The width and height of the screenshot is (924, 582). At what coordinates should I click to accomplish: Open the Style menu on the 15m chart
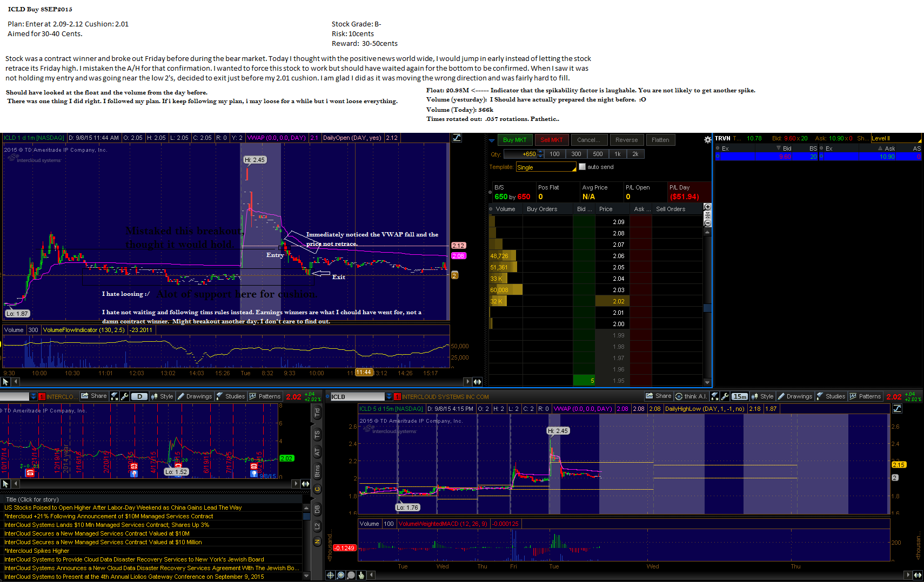[x=762, y=396]
